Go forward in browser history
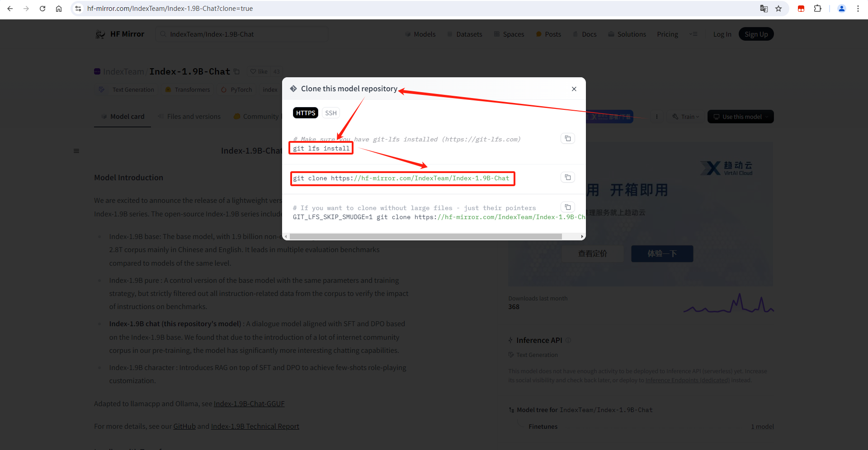Screen dimensions: 868x450 [26, 9]
